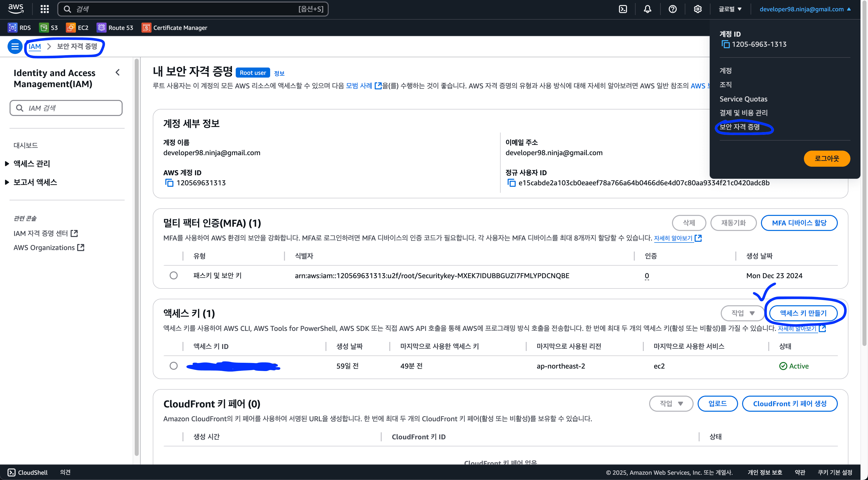The width and height of the screenshot is (868, 480).
Task: Open the 작업 dropdown in 액세스 키
Action: [x=742, y=313]
